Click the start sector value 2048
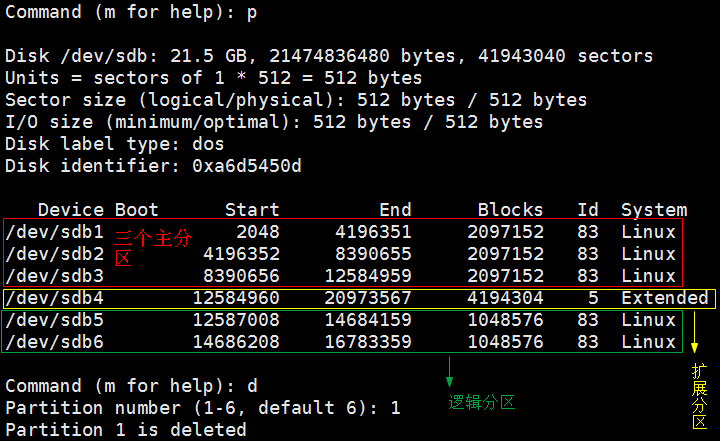Image resolution: width=720 pixels, height=441 pixels. click(258, 232)
